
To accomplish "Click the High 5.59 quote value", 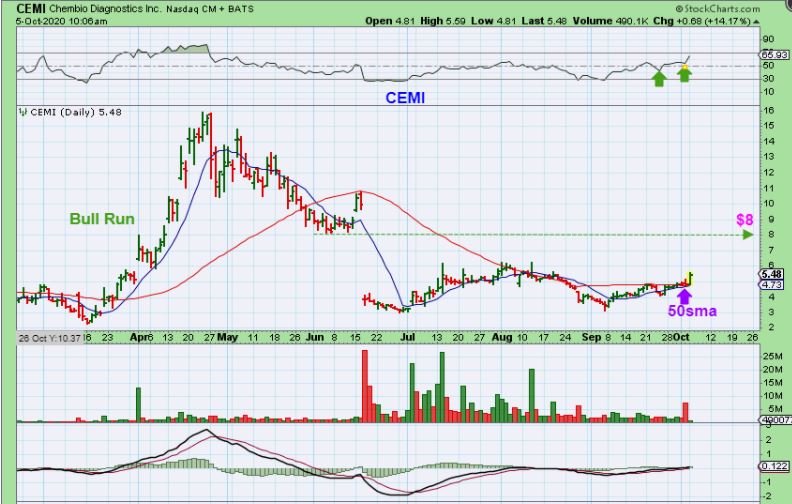I will pyautogui.click(x=442, y=21).
